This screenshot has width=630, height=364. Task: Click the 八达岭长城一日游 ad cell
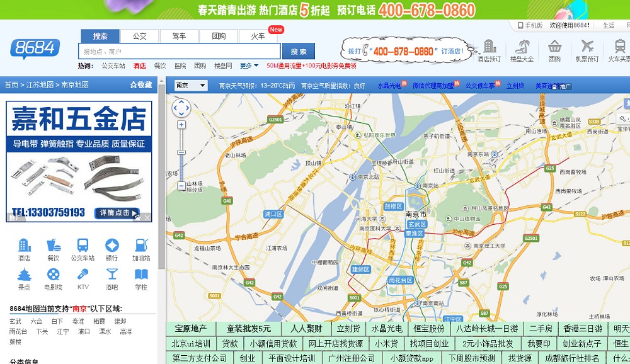pos(486,329)
